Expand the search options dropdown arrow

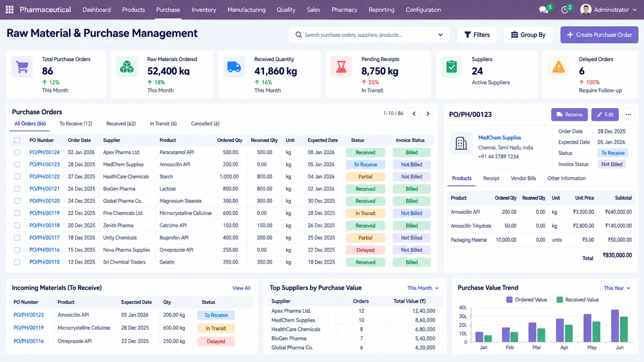point(441,35)
